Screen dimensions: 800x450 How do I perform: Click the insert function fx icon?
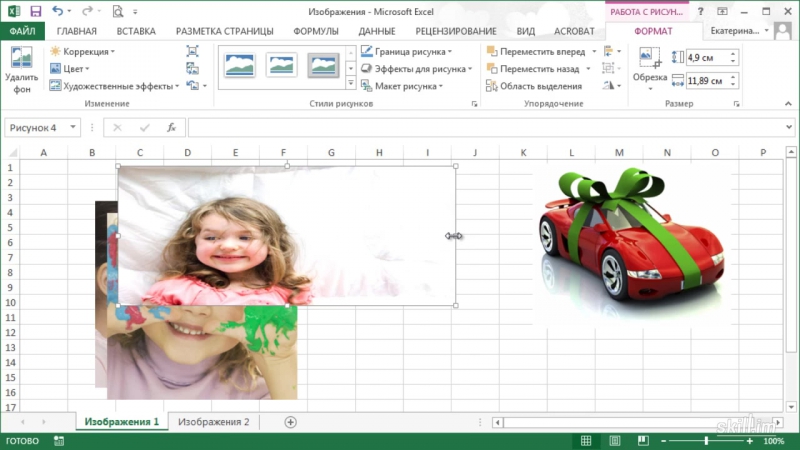point(171,128)
